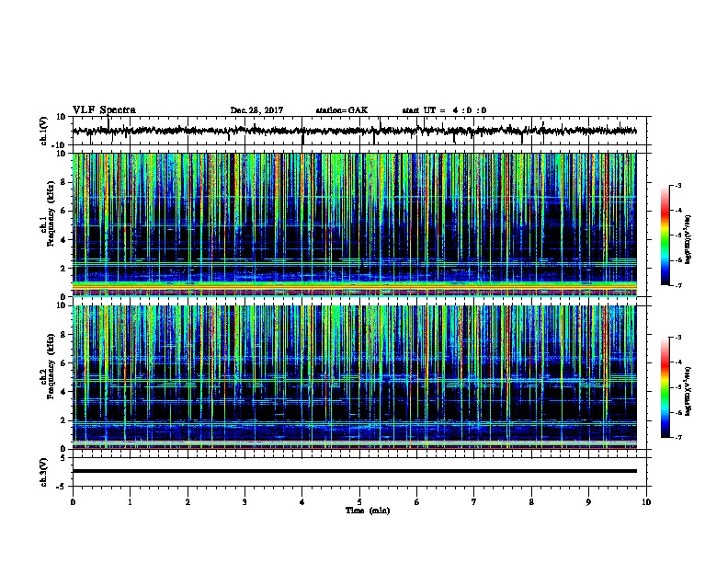The image size is (728, 563).
Task: Click the time axis tick label 9
Action: [588, 502]
